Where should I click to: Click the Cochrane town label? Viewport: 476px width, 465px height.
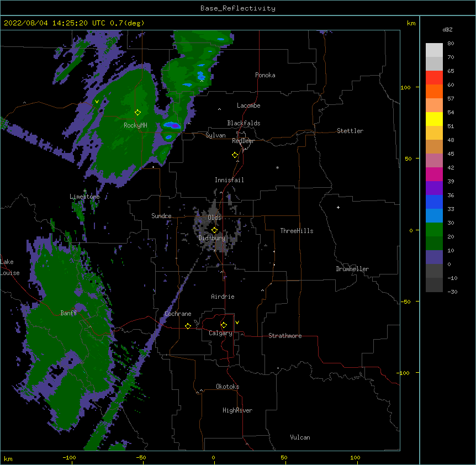(x=178, y=314)
